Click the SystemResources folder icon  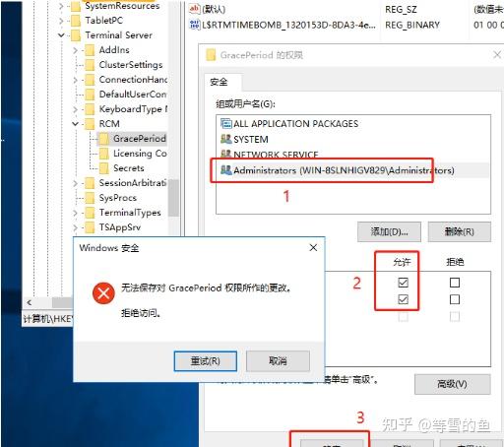tap(76, 6)
